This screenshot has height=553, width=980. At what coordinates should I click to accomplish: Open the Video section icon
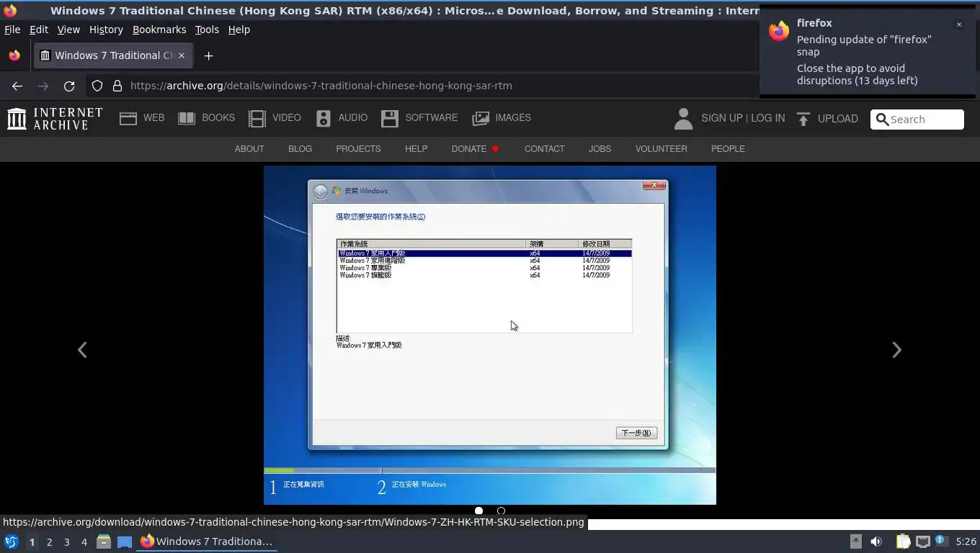(257, 119)
